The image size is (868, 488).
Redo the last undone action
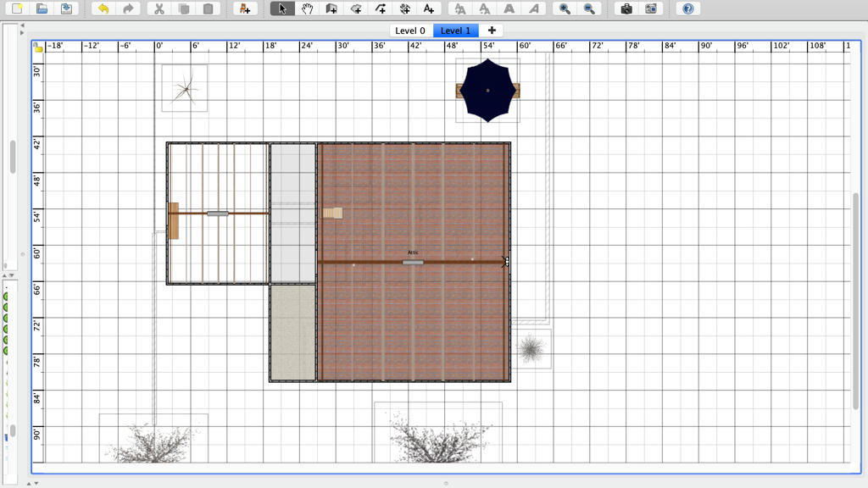(x=128, y=8)
